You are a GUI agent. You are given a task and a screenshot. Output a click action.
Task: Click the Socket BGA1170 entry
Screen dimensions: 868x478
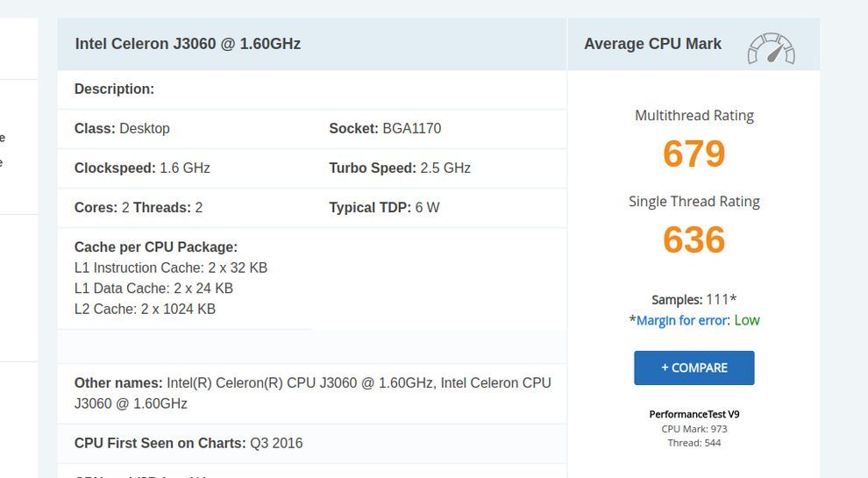click(x=385, y=129)
